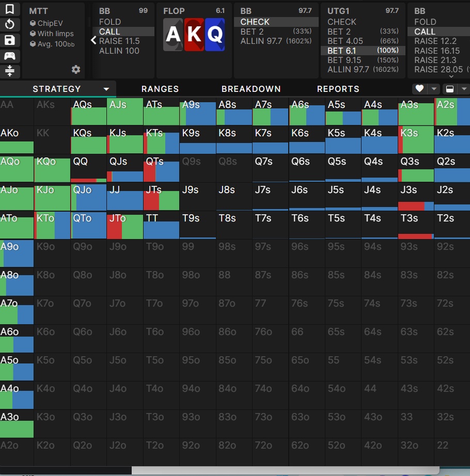Select the AQs hand cell in the matrix

click(88, 112)
